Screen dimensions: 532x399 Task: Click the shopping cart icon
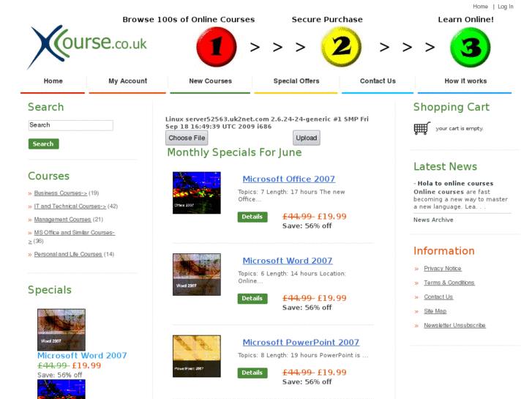(422, 128)
